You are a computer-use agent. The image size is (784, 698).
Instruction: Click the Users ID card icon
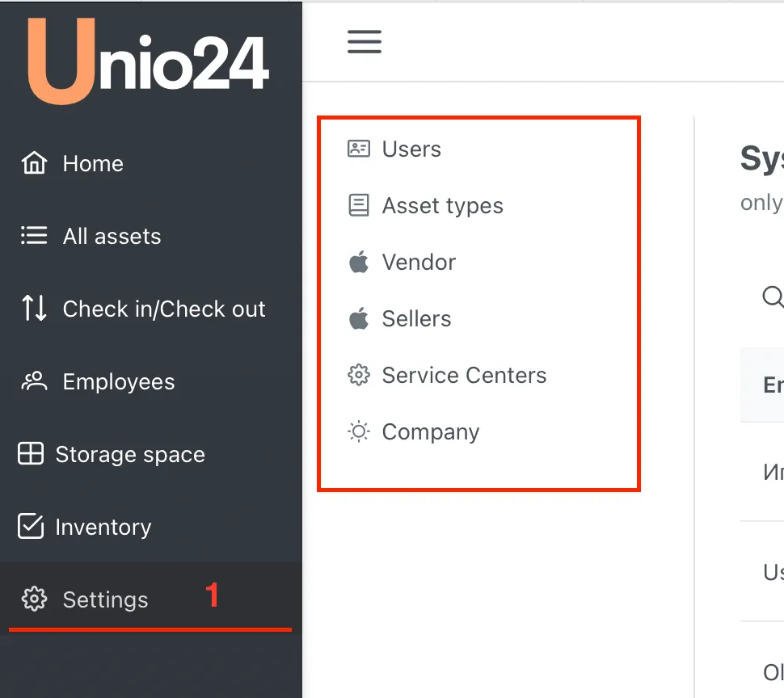tap(358, 149)
